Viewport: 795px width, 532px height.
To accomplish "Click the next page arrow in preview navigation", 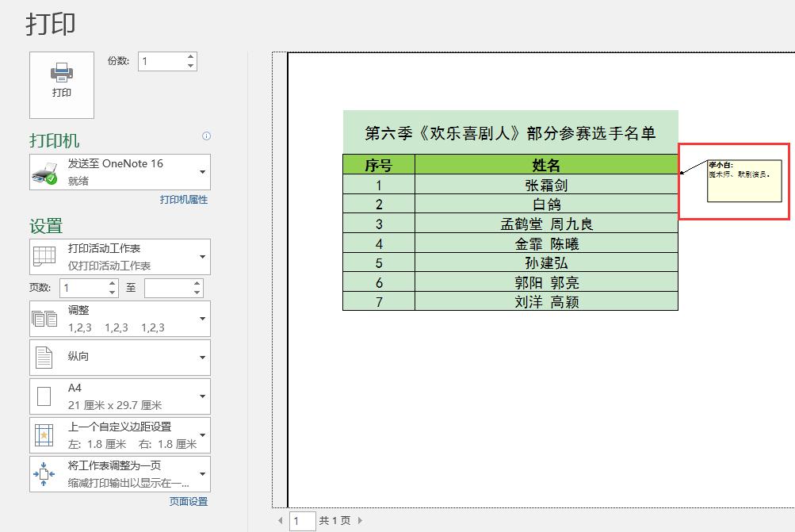I will (x=361, y=520).
